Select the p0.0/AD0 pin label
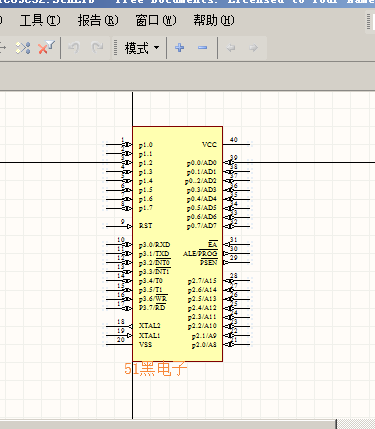The height and width of the screenshot is (429, 375). click(202, 163)
